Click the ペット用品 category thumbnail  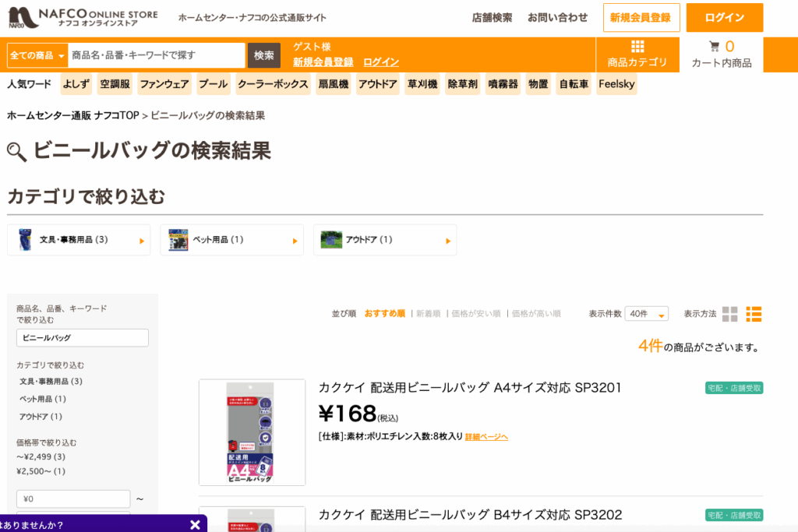(178, 240)
